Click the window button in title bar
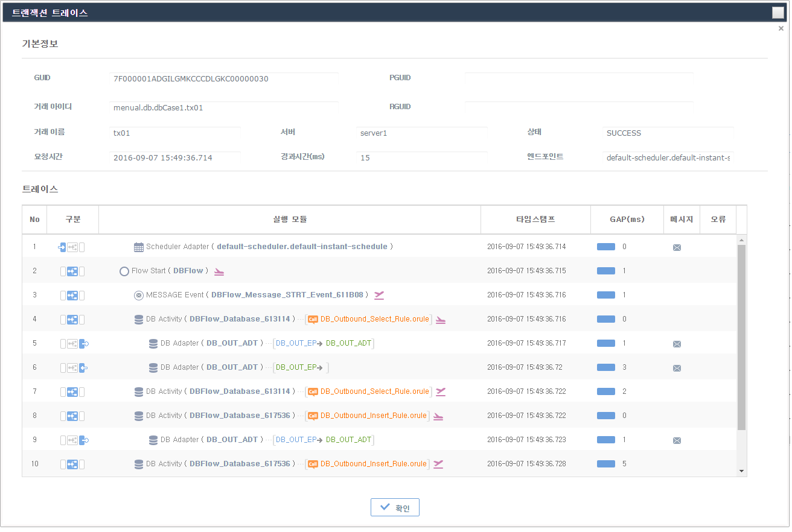792x532 pixels. coord(778,13)
